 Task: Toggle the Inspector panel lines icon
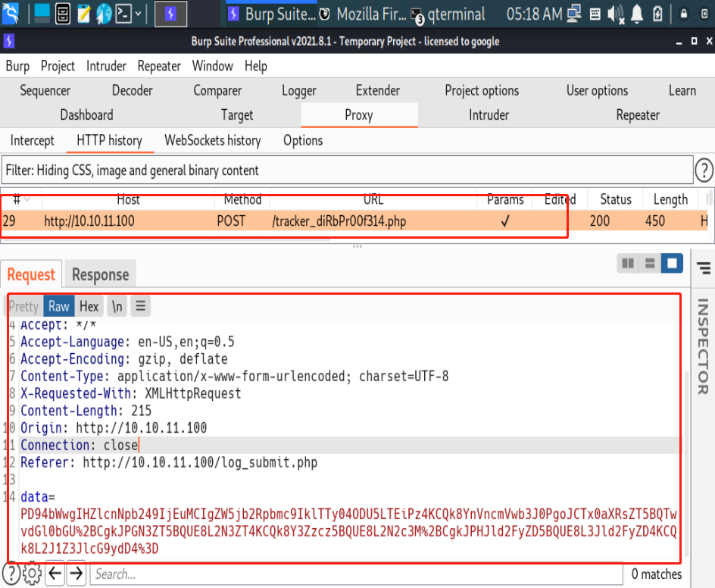703,268
